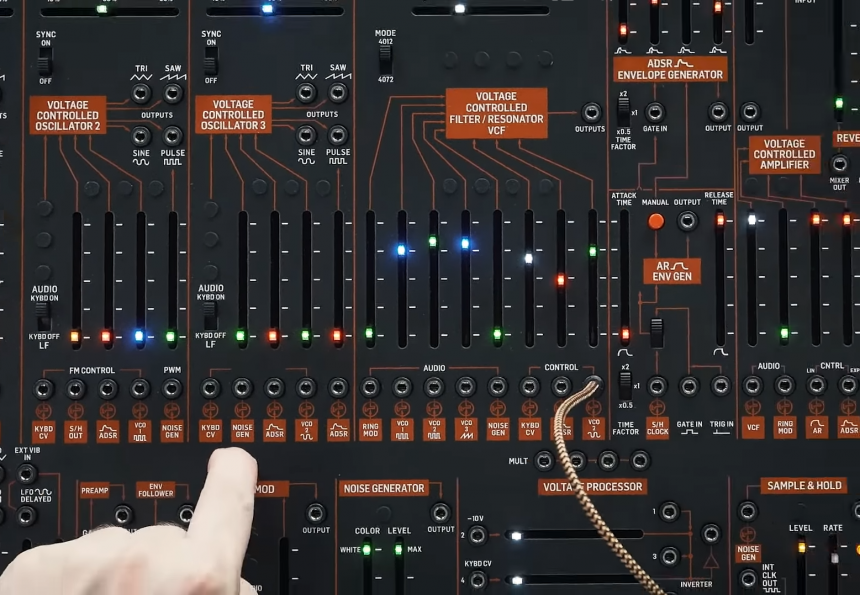This screenshot has height=595, width=860.
Task: Click the VCF VCO 3 sawtooth input jack
Action: click(466, 387)
